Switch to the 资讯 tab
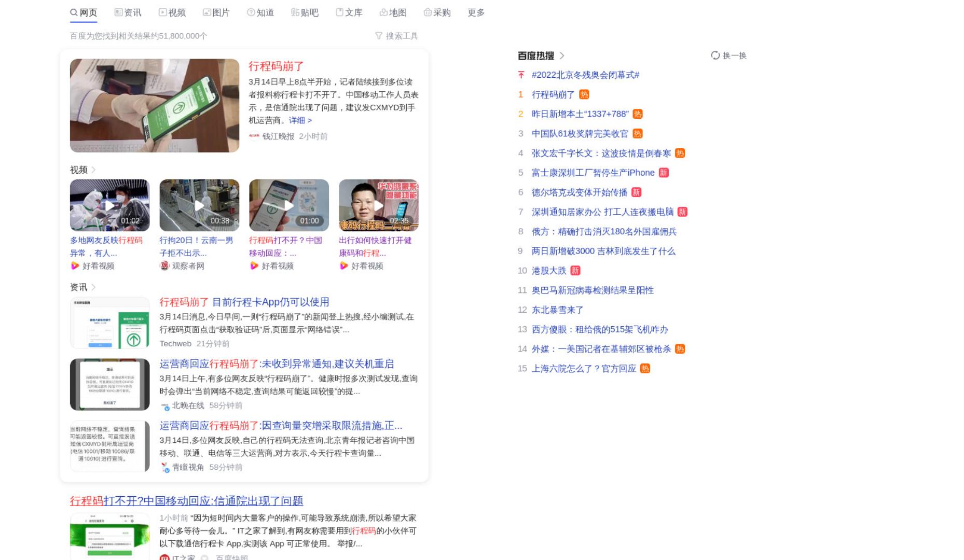 click(x=128, y=12)
